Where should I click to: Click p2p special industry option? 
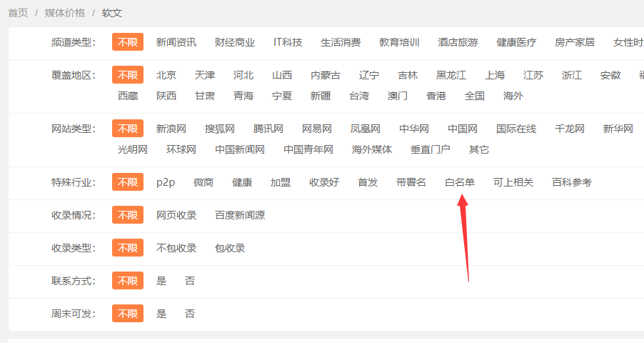click(x=166, y=182)
